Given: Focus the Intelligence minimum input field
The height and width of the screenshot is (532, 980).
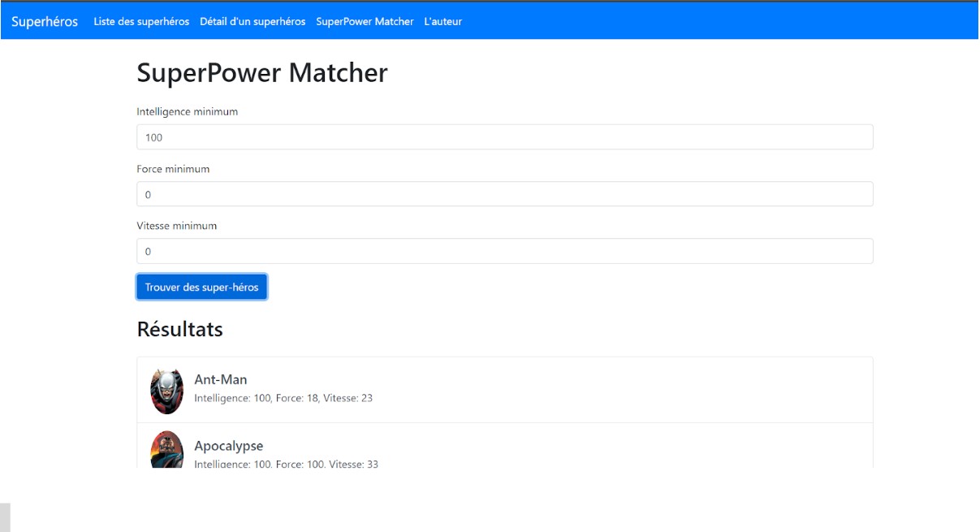Looking at the screenshot, I should (x=504, y=137).
